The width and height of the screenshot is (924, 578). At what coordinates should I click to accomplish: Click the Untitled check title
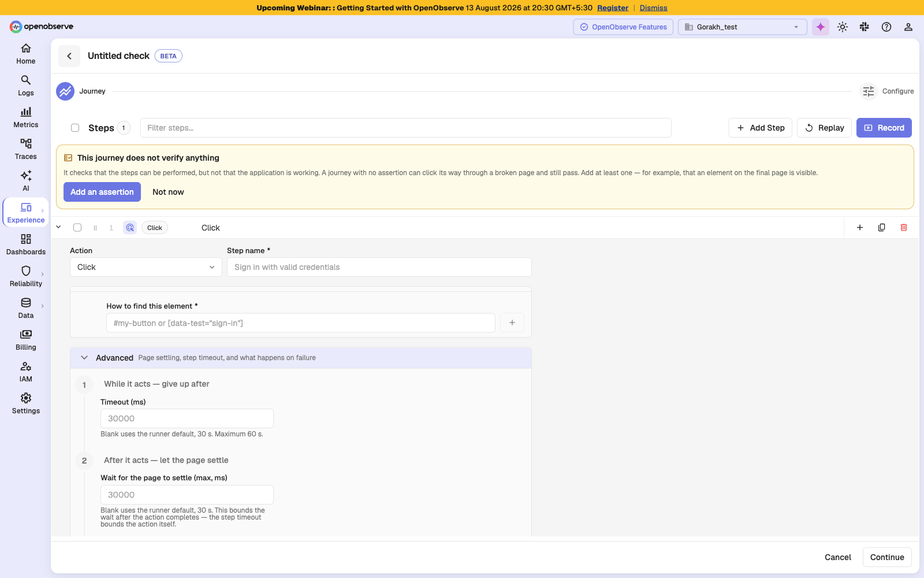(118, 55)
